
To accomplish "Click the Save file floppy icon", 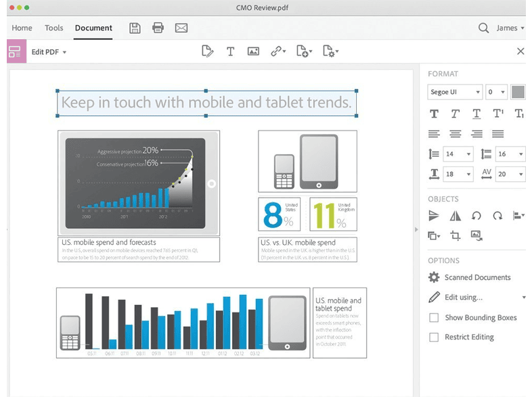I will (135, 28).
